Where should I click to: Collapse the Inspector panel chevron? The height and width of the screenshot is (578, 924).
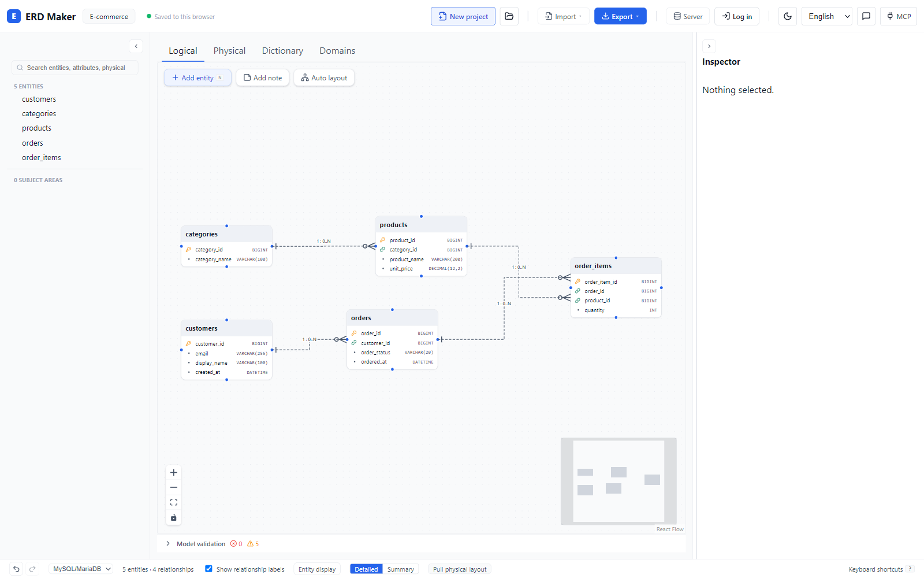point(709,46)
